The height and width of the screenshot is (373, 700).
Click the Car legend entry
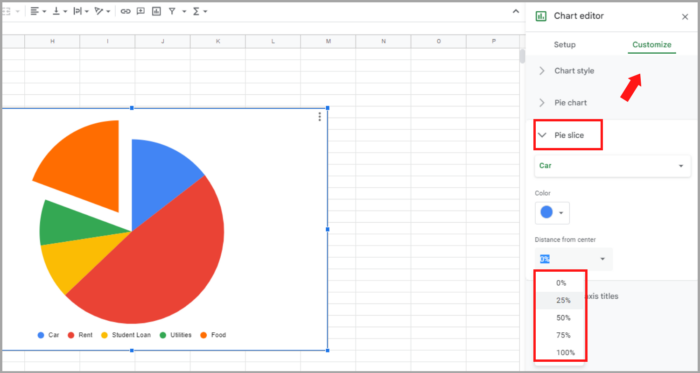(48, 335)
